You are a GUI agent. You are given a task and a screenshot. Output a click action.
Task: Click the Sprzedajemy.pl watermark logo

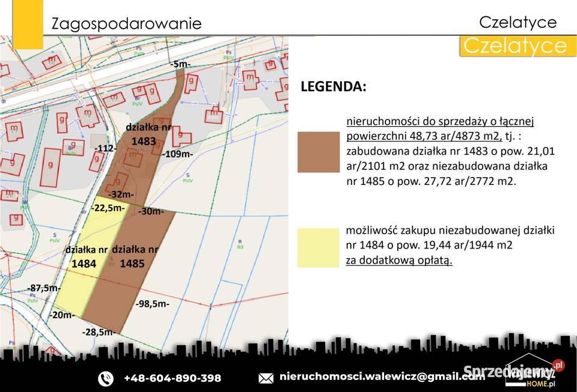(514, 370)
